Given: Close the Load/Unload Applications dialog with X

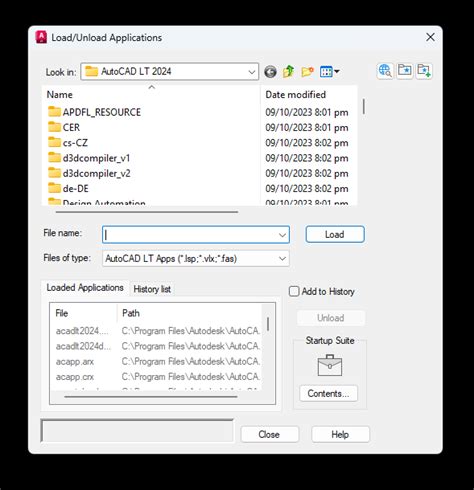Looking at the screenshot, I should pos(430,37).
